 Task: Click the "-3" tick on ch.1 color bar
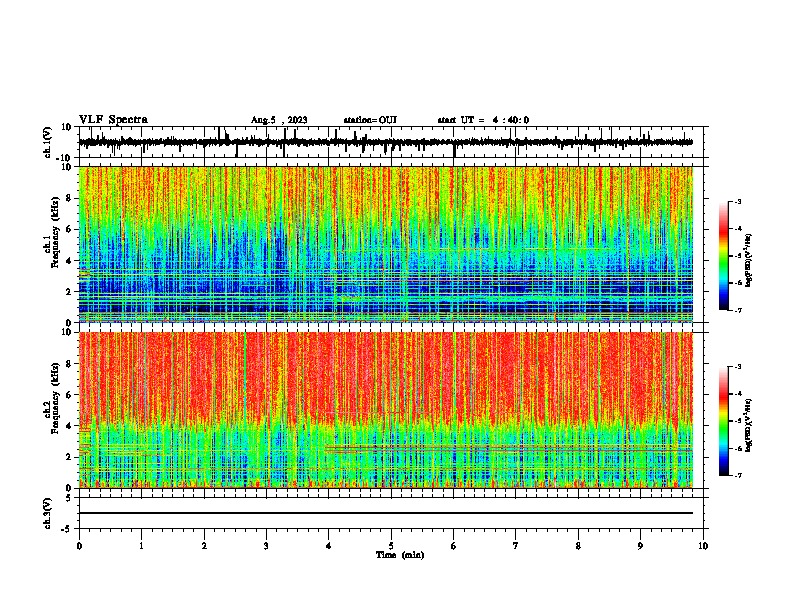pyautogui.click(x=738, y=201)
